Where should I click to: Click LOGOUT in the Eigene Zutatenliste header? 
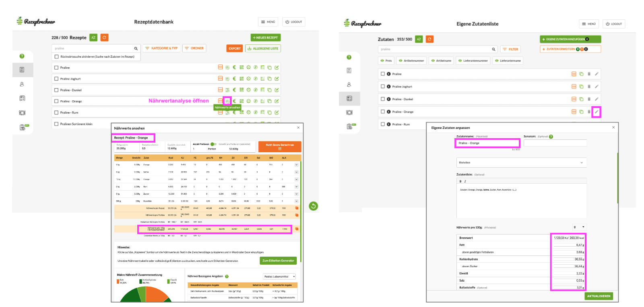pos(614,24)
